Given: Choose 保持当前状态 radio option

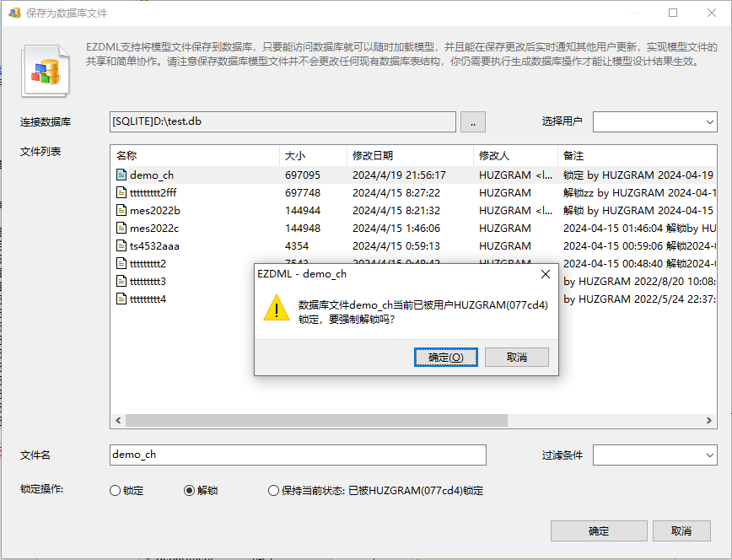Looking at the screenshot, I should 273,490.
